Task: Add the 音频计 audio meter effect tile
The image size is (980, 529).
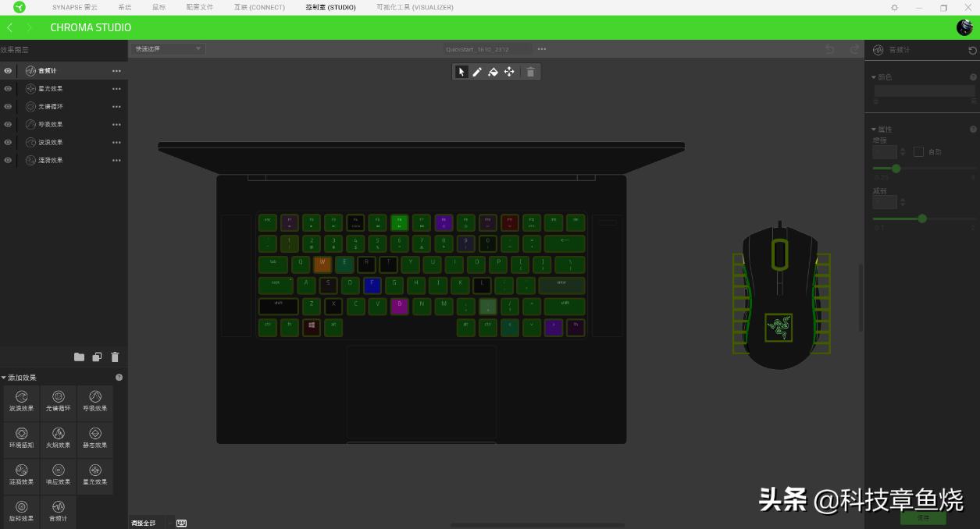Action: (x=59, y=512)
